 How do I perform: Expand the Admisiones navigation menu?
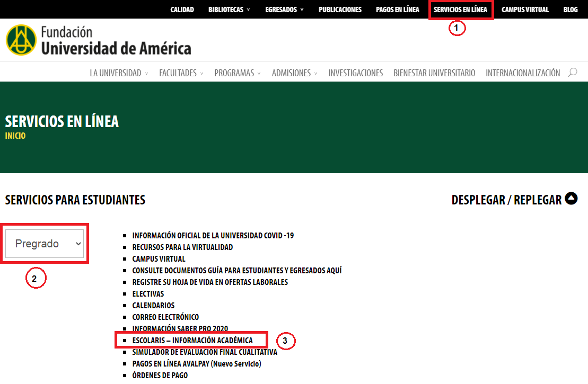[x=295, y=73]
